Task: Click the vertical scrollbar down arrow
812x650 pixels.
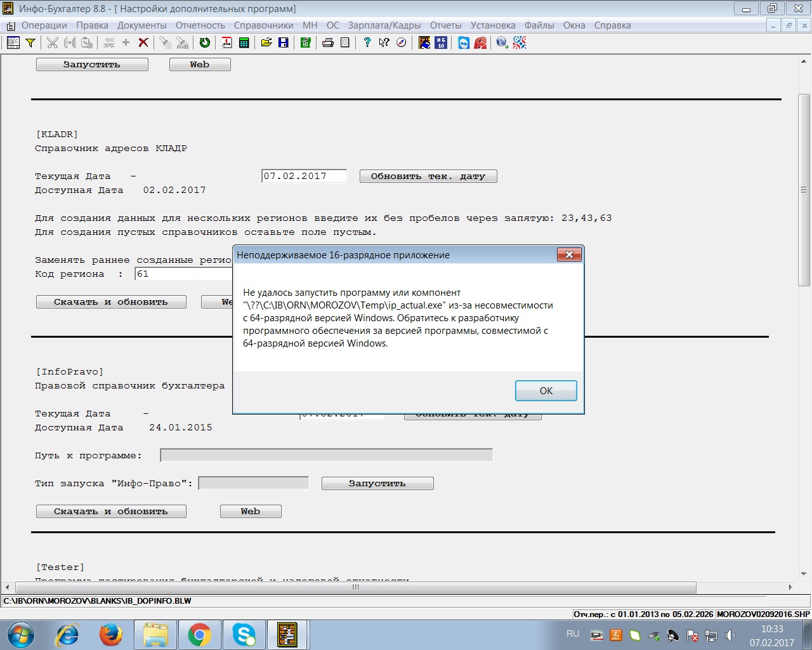Action: click(804, 574)
